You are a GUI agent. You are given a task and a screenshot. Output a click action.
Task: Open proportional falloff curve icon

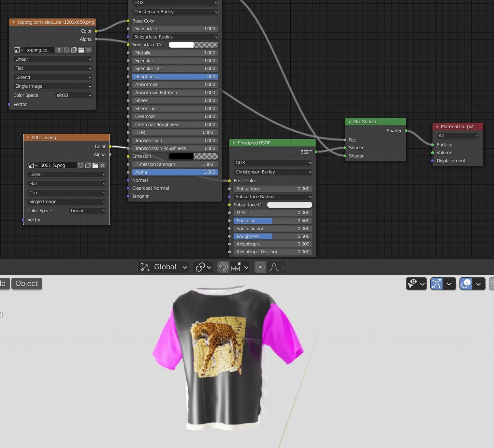(277, 267)
